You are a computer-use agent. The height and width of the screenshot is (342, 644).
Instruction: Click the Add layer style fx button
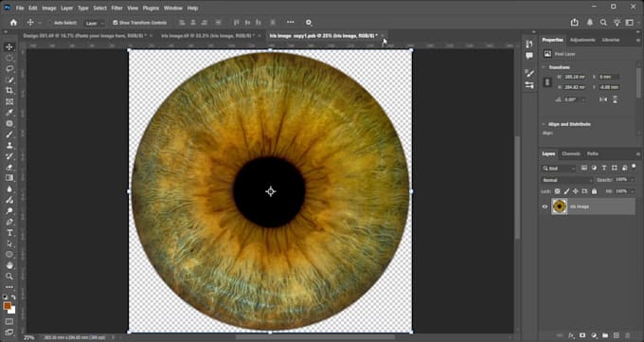571,335
